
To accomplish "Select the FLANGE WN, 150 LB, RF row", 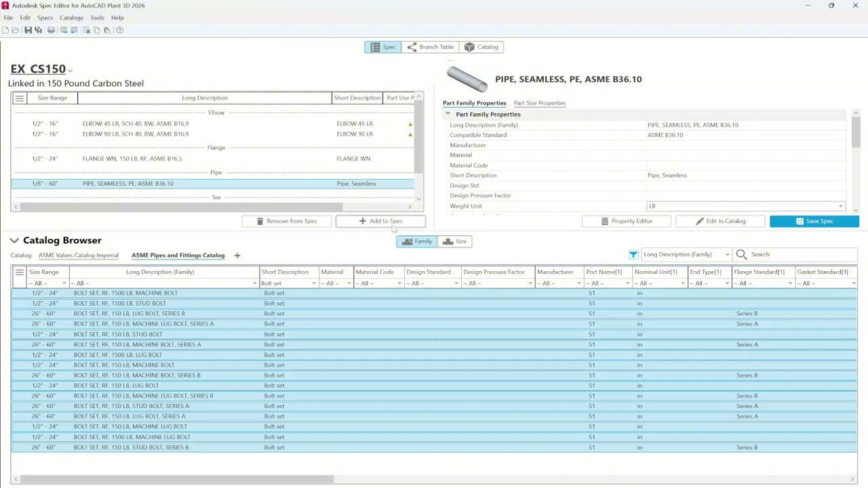I will click(x=212, y=159).
